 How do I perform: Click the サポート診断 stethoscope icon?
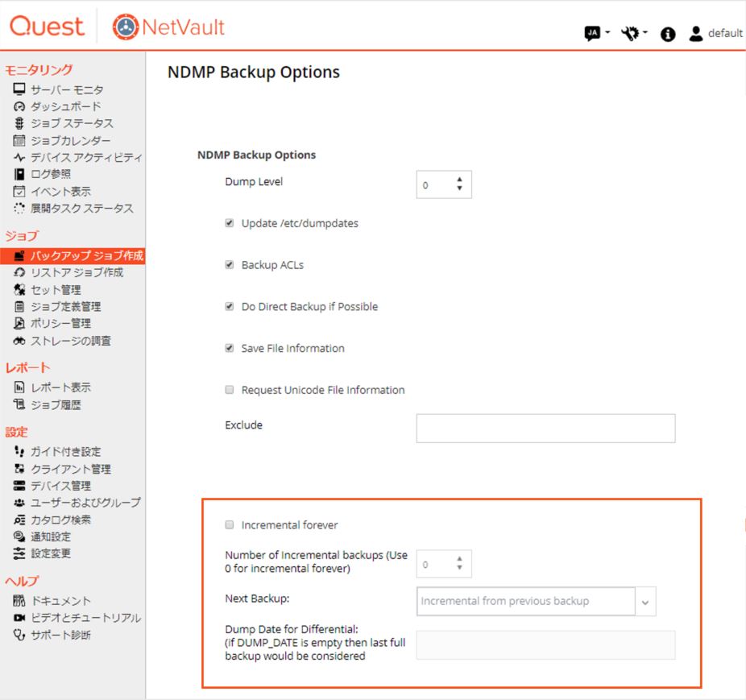[x=19, y=635]
